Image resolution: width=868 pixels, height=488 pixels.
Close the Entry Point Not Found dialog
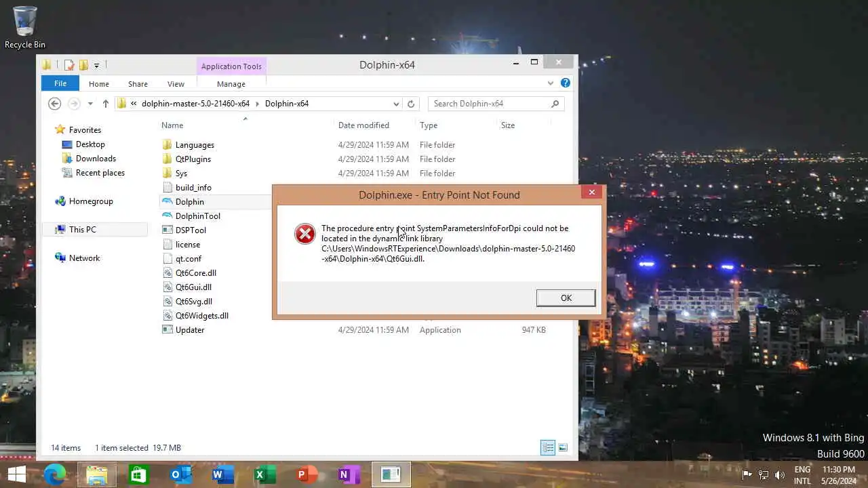pyautogui.click(x=591, y=192)
